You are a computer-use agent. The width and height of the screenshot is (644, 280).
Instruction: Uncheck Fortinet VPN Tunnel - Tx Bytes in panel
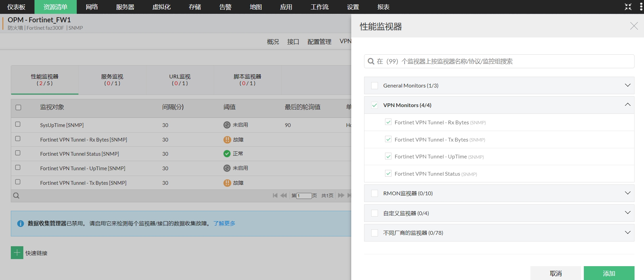point(388,139)
